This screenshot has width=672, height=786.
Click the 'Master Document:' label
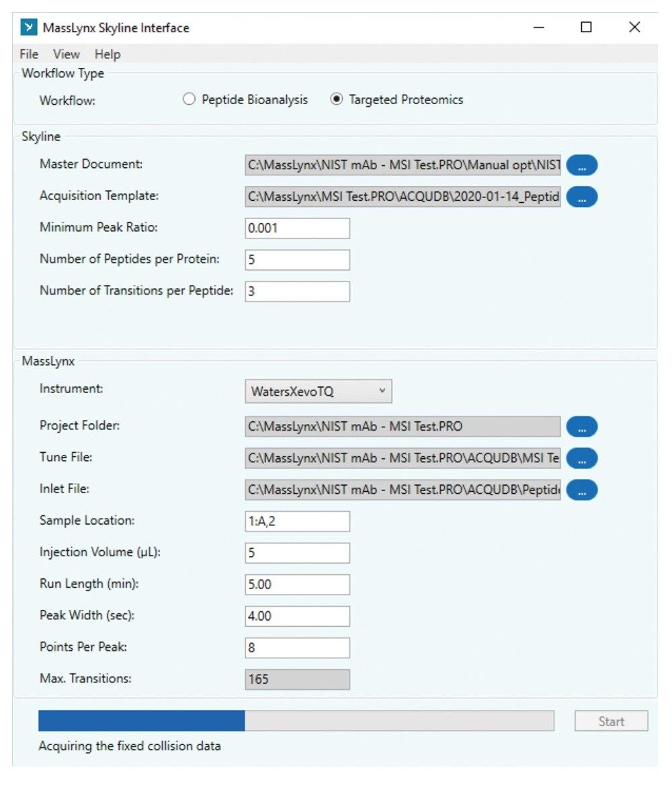(x=91, y=164)
